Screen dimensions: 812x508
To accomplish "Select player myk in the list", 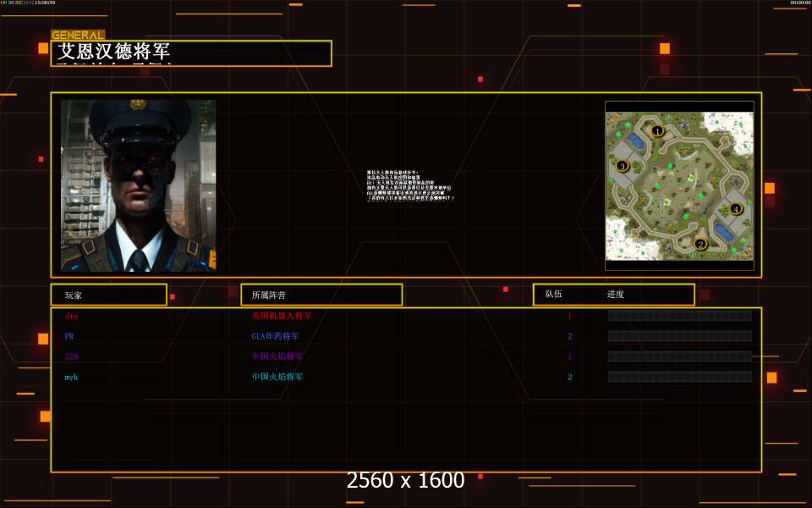I will [x=71, y=377].
